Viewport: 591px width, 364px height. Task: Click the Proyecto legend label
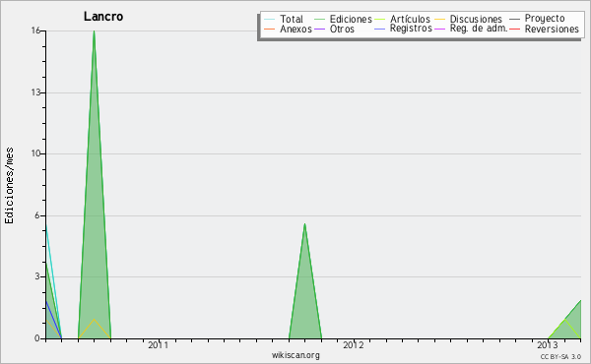click(545, 19)
